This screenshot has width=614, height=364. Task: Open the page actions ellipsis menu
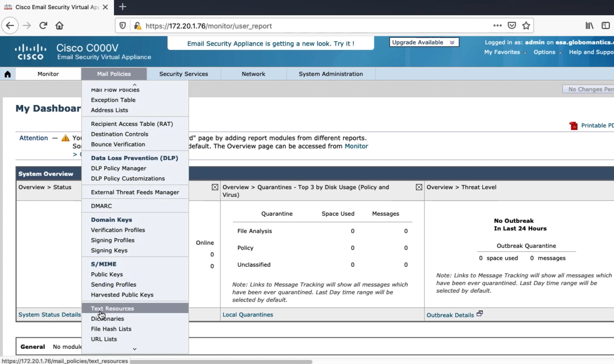point(497,26)
